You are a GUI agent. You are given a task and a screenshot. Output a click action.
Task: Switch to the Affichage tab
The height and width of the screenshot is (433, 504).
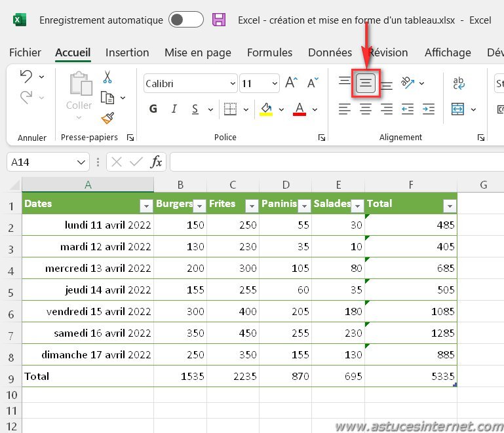pyautogui.click(x=448, y=52)
